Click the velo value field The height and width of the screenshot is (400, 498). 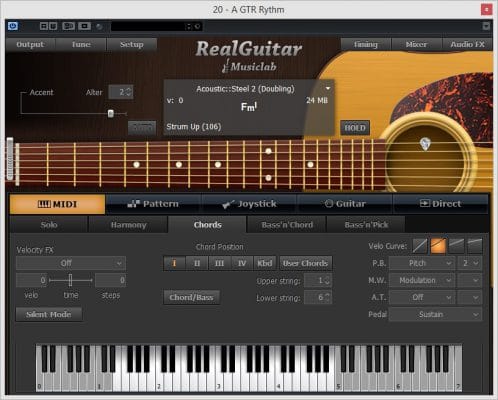pyautogui.click(x=31, y=280)
